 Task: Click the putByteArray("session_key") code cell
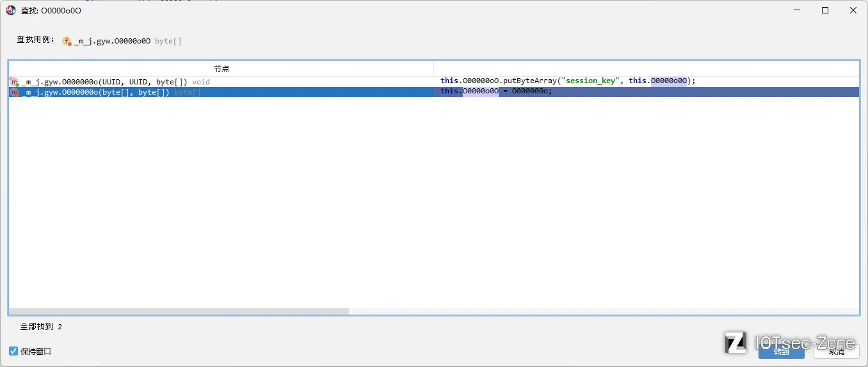647,81
